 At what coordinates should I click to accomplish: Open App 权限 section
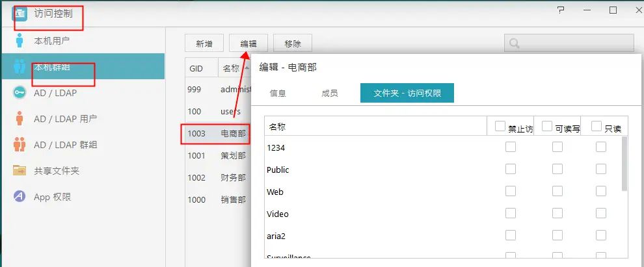(83, 197)
